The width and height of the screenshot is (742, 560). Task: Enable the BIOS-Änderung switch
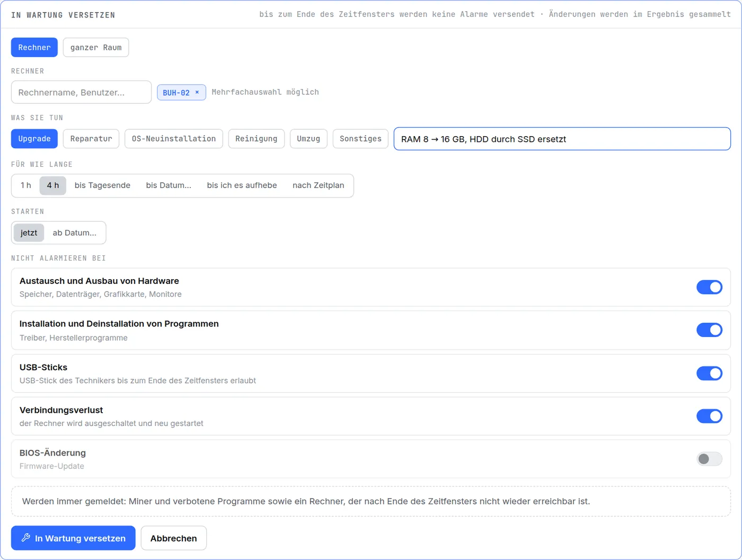click(709, 459)
